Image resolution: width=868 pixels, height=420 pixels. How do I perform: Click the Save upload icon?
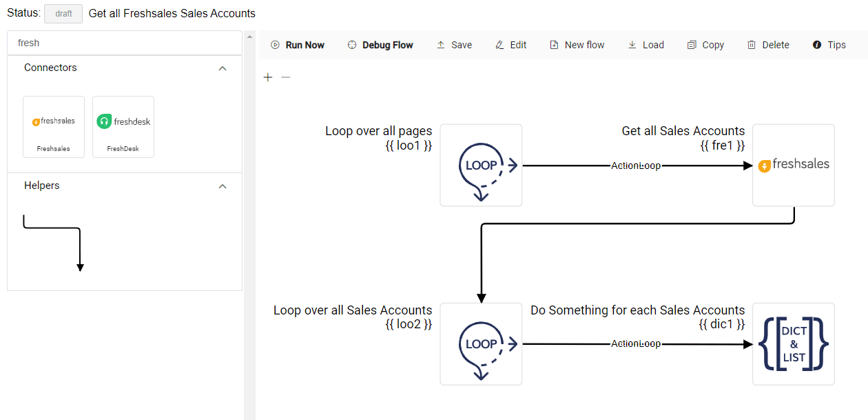tap(441, 45)
